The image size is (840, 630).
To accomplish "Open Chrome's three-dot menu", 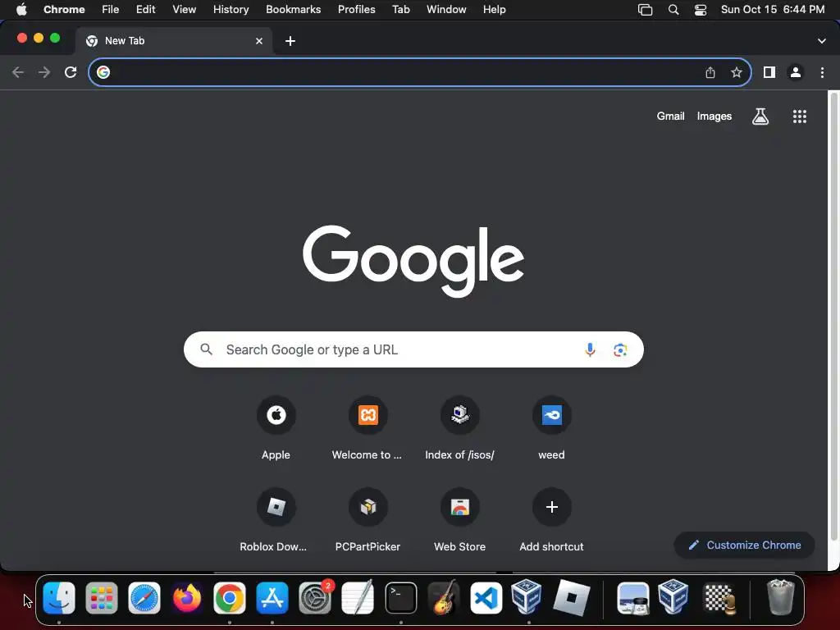I will [822, 72].
